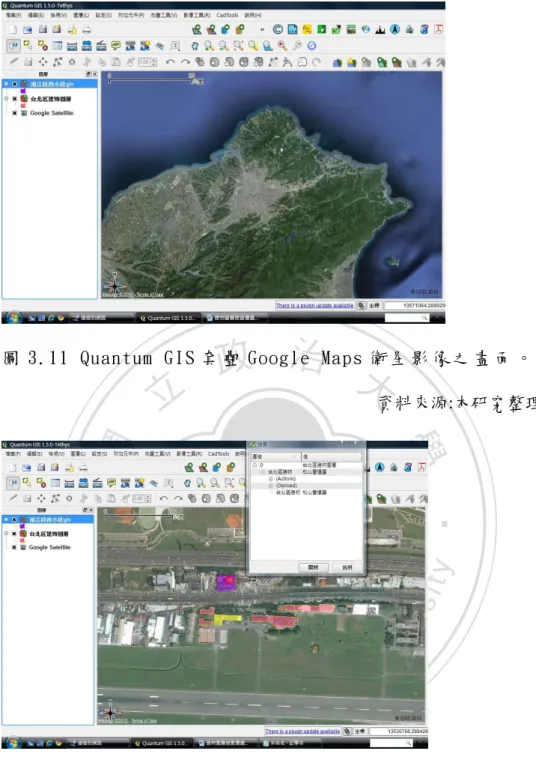Click Save Project icon in coastline QGIS window
Viewport: 536px width, 757px height.
coord(42,30)
